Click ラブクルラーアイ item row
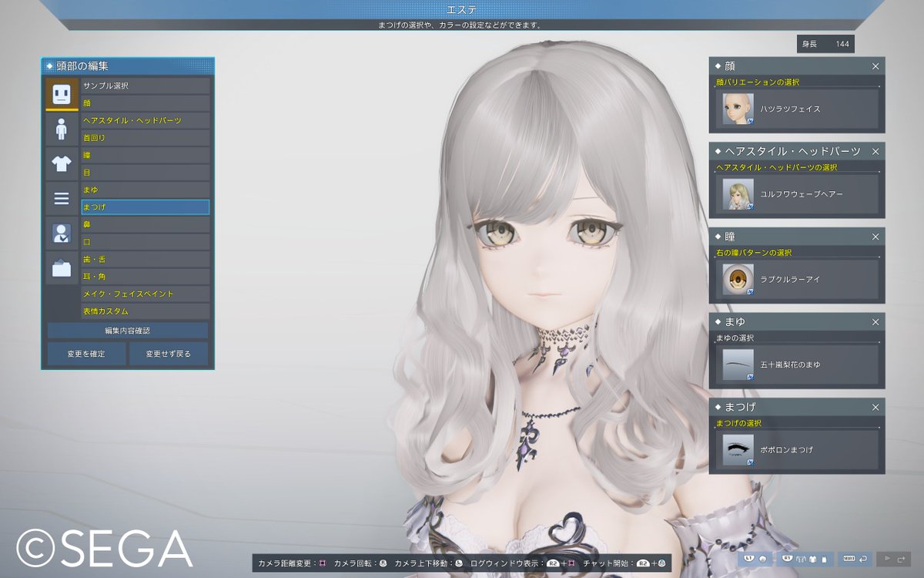The image size is (924, 578). pyautogui.click(x=797, y=279)
